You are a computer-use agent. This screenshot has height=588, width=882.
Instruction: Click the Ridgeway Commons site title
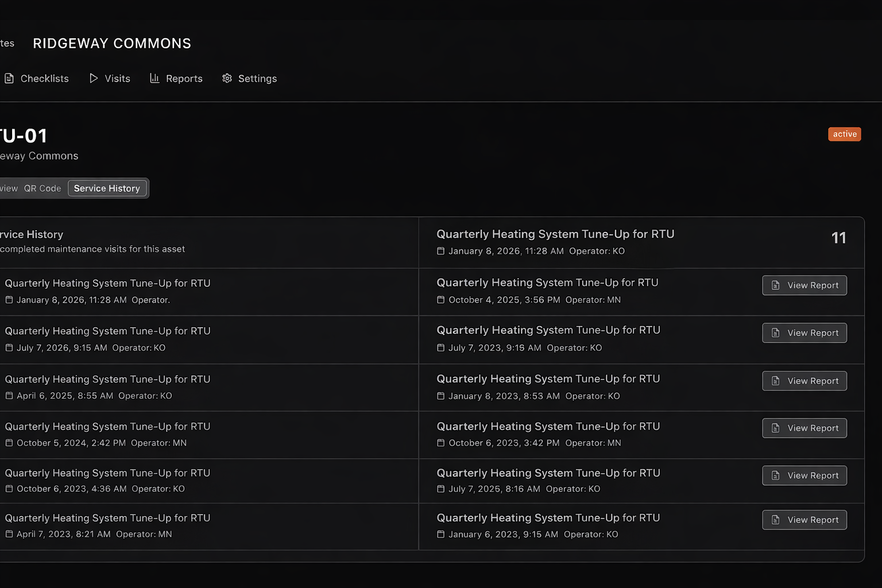(x=112, y=44)
